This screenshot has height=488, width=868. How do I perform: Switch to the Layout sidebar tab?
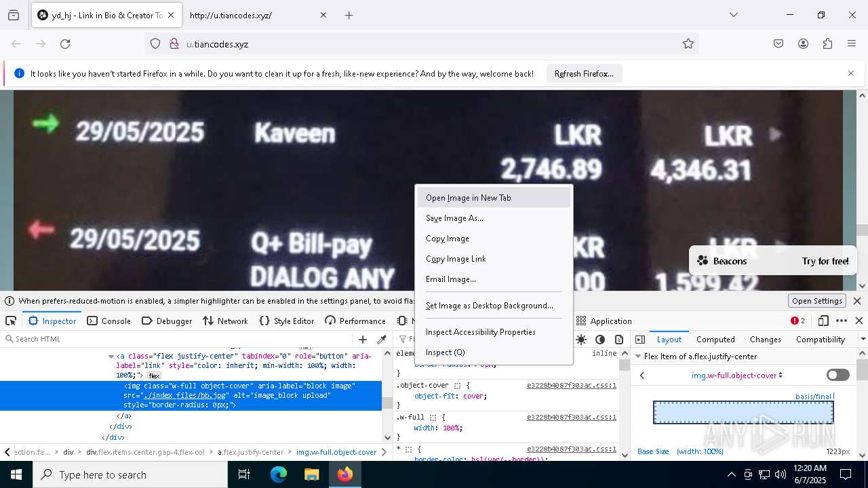coord(669,339)
